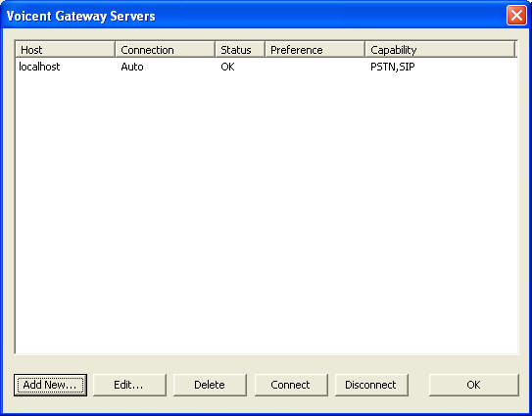Click the PSTN,SIP capability cell
Screen dimensions: 532x416
392,67
